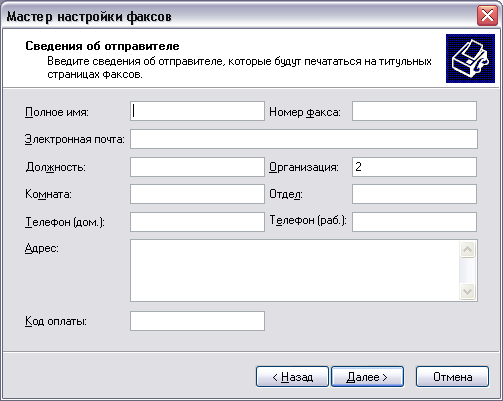Click into the Должность field
Viewport: 503px width, 401px height.
pos(197,167)
